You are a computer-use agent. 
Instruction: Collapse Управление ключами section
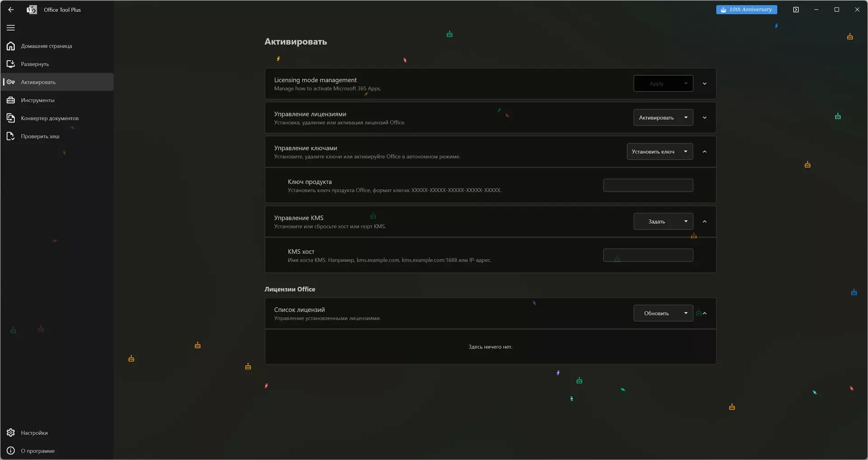705,152
